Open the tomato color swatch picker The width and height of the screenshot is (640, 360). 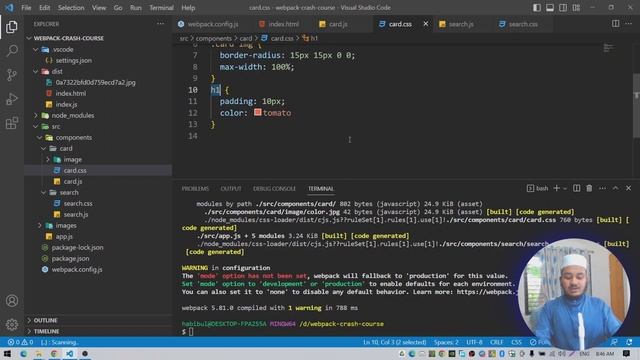click(x=257, y=112)
